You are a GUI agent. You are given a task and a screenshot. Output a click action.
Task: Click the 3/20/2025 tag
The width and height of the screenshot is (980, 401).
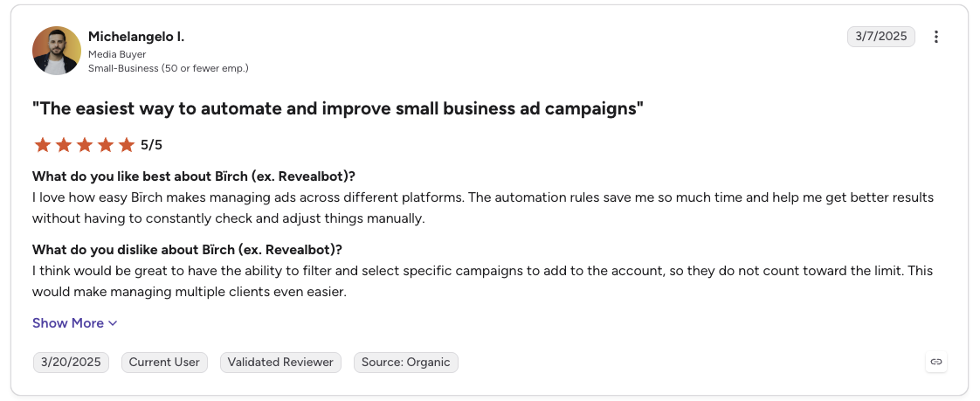(x=71, y=363)
